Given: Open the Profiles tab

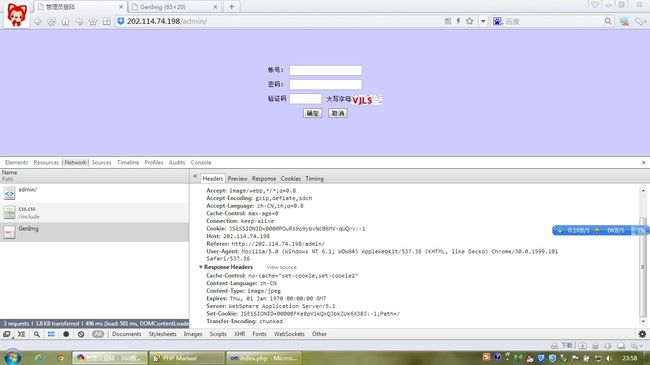Looking at the screenshot, I should click(154, 163).
